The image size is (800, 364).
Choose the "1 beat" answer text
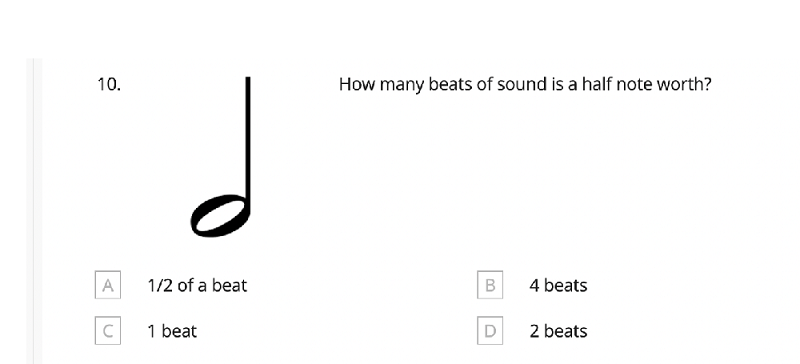point(172,331)
